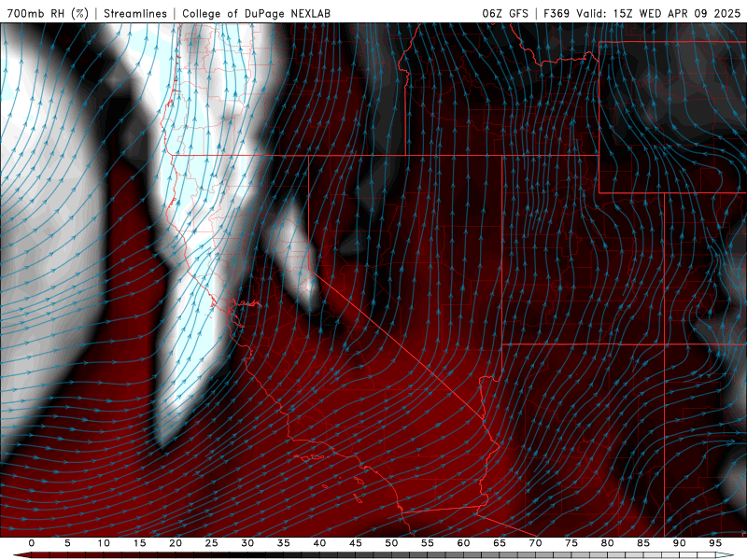Image resolution: width=747 pixels, height=560 pixels.
Task: Click the "Valid: 15Z WED APR 09 2025" text
Action: point(658,13)
